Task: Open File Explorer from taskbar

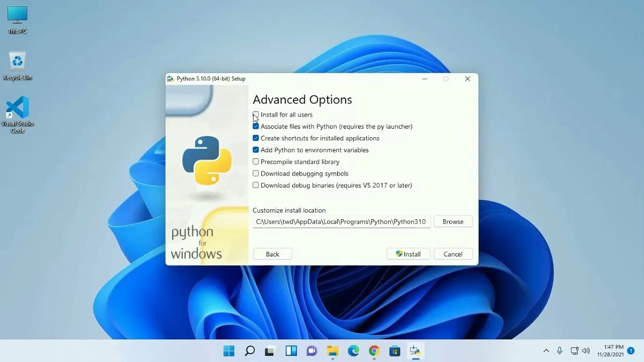Action: coord(333,350)
